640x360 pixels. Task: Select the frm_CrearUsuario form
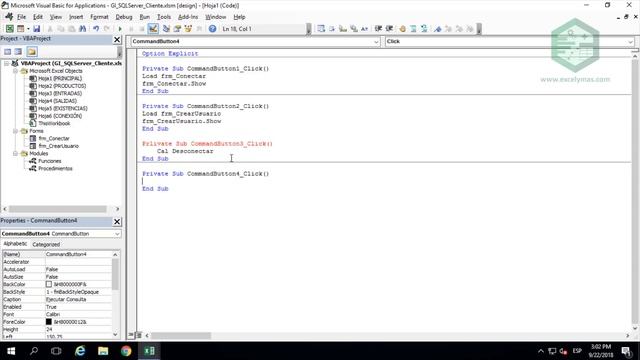(58, 146)
